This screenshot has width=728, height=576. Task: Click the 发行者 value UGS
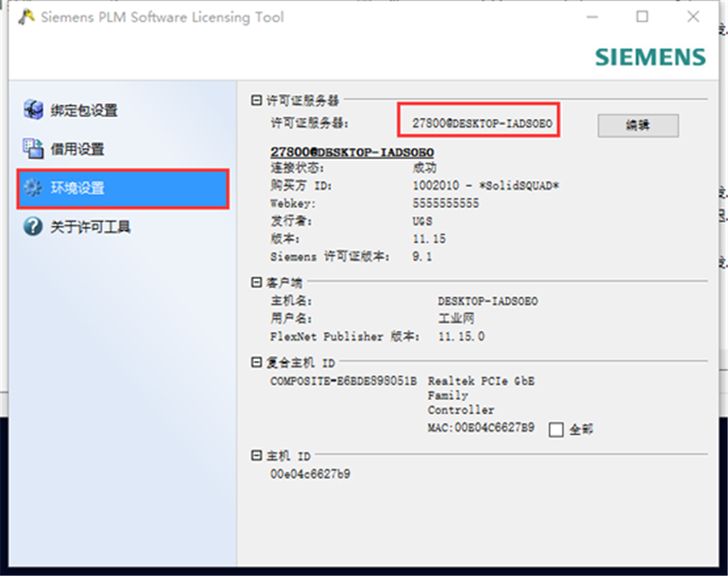(422, 221)
